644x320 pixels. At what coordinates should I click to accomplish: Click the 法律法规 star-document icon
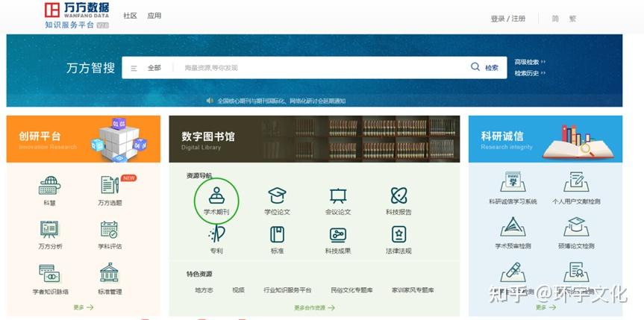point(398,234)
